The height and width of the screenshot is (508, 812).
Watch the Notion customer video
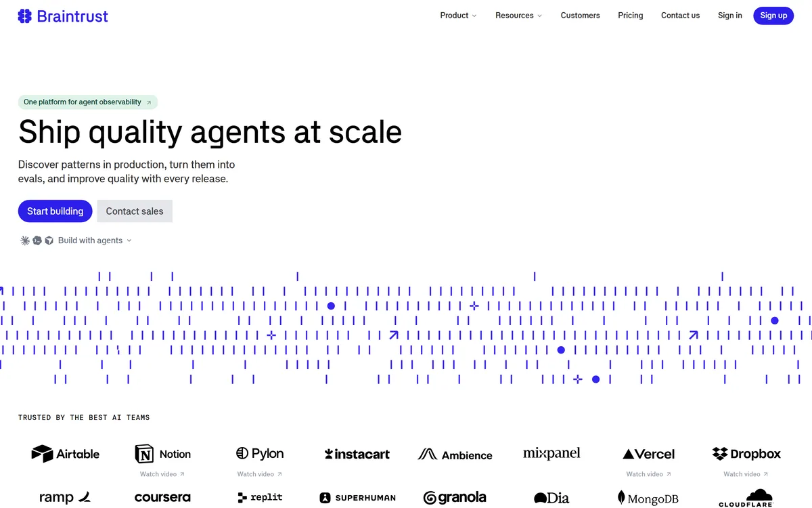(x=162, y=474)
